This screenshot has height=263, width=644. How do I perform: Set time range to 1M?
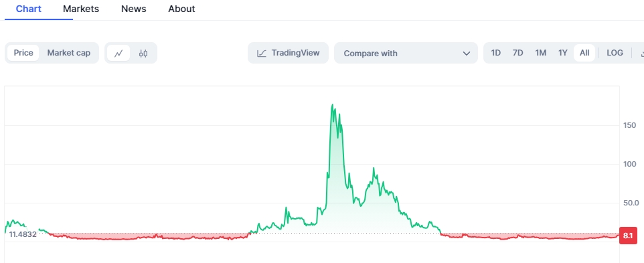pyautogui.click(x=540, y=53)
